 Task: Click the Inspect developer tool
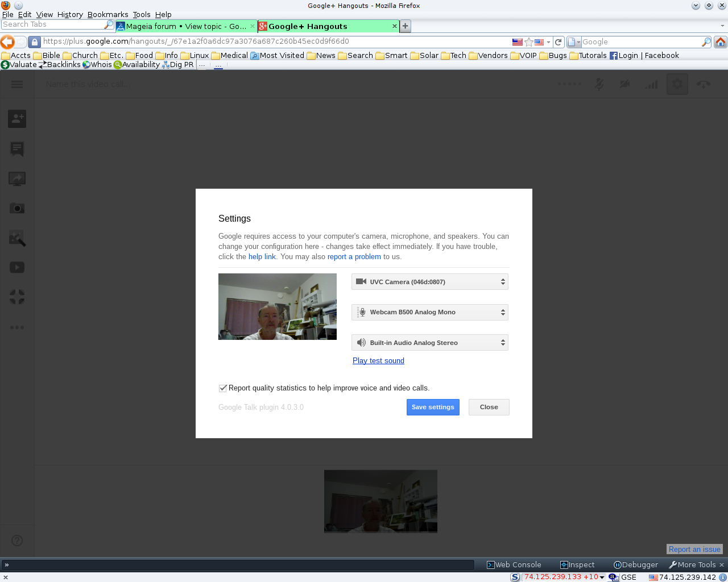[577, 564]
